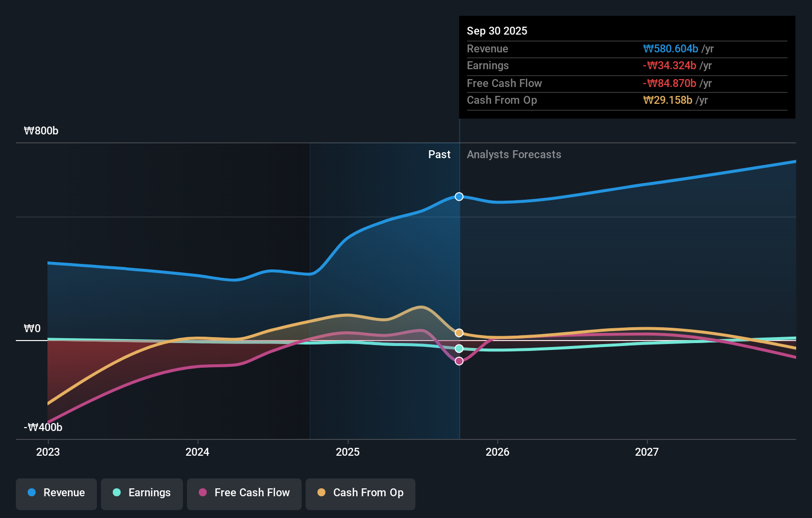
Task: Select the pink Free Cash Flow legend dot
Action: (203, 493)
